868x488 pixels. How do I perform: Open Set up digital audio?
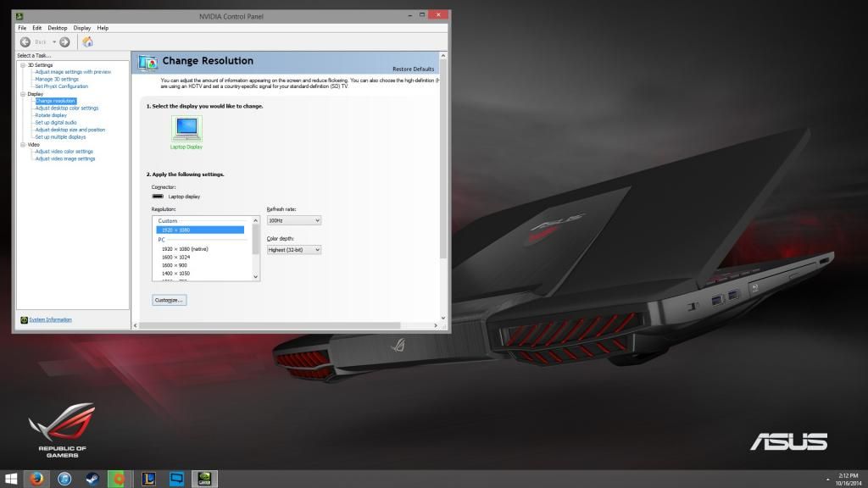click(x=56, y=122)
